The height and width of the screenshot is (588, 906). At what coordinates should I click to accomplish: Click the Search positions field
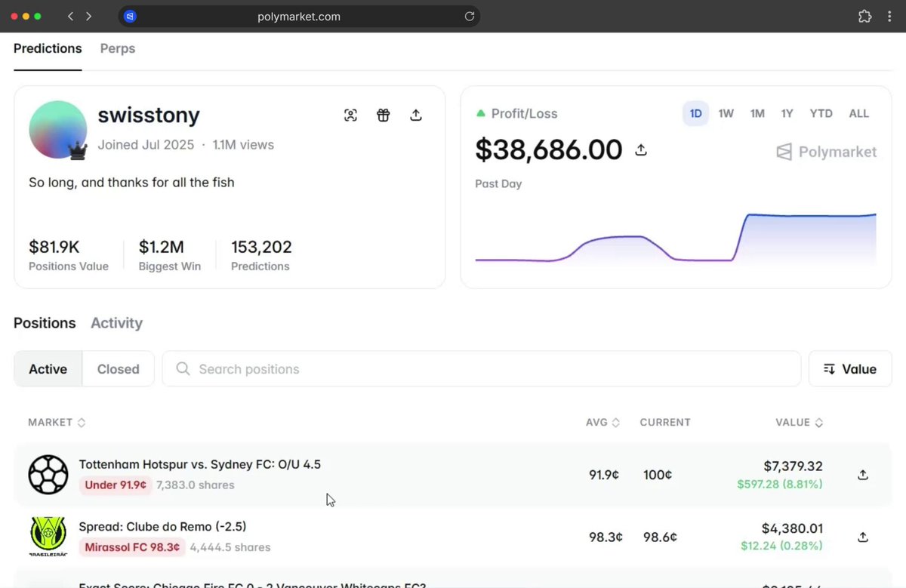click(482, 369)
